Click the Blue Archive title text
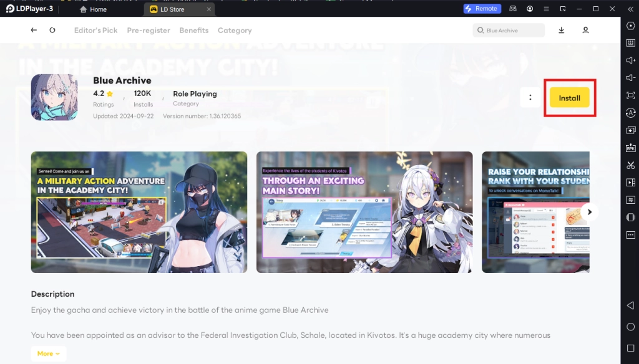Image resolution: width=639 pixels, height=364 pixels. [122, 80]
